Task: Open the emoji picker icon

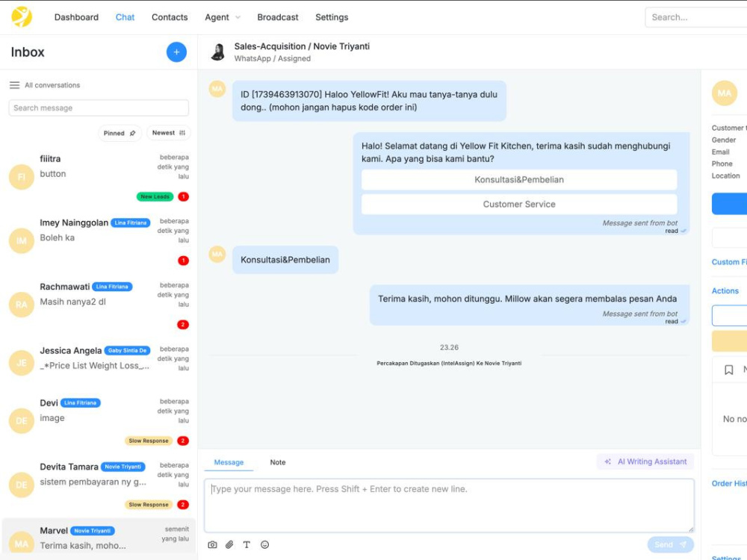Action: coord(265,545)
